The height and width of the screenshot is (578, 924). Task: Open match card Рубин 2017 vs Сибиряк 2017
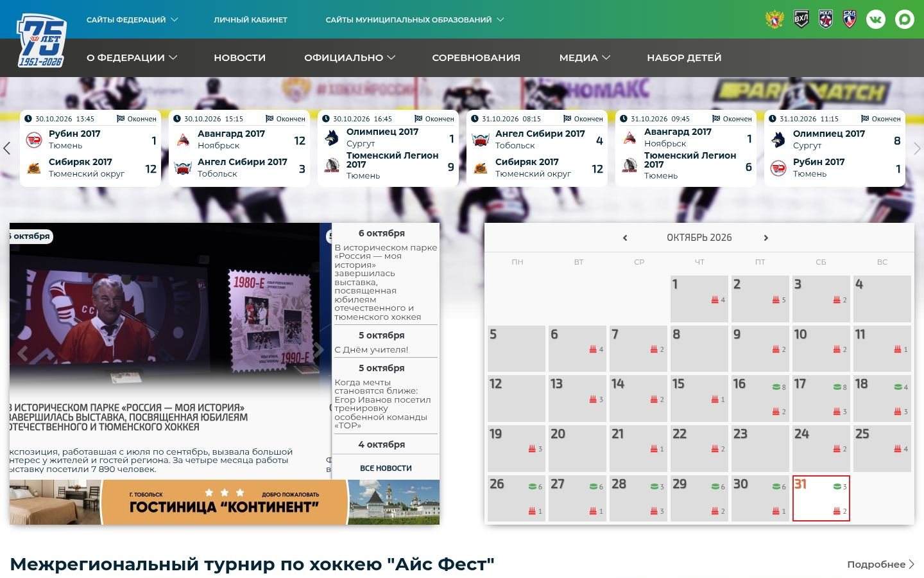tap(90, 148)
